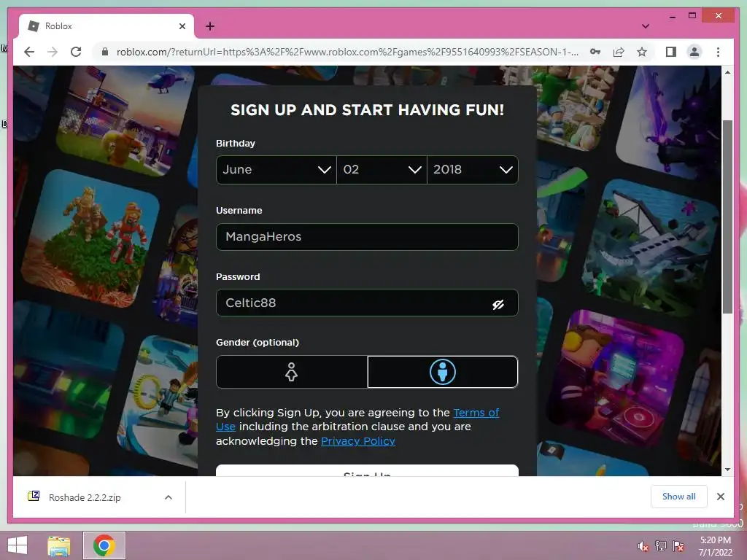Reload the Roblox page
The width and height of the screenshot is (747, 560).
click(76, 52)
